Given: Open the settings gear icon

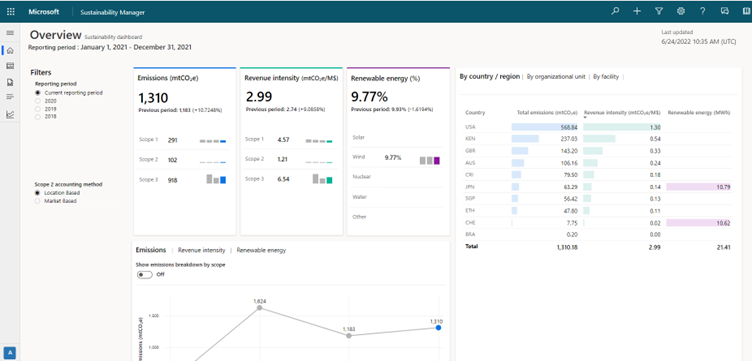Looking at the screenshot, I should point(681,12).
